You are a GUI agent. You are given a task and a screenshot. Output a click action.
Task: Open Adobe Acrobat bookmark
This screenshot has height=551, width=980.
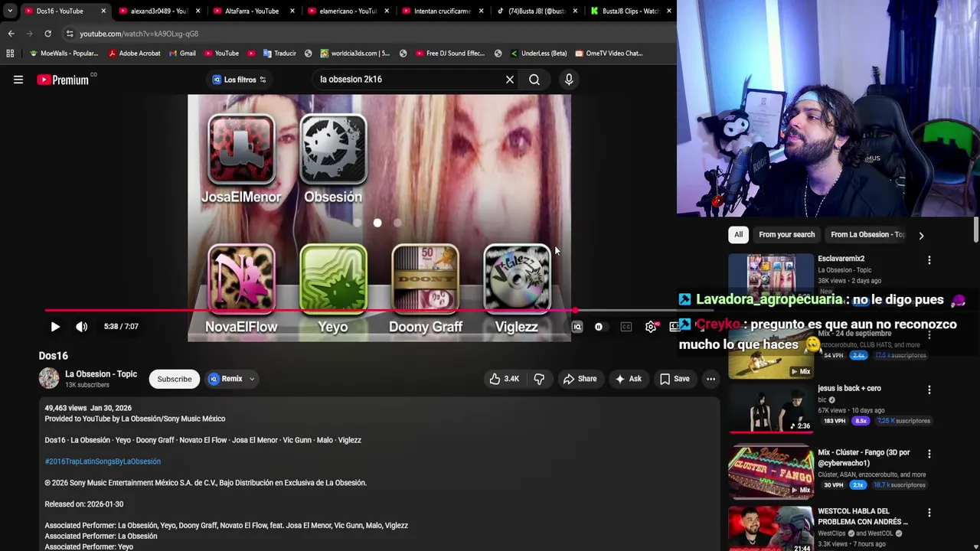(134, 54)
